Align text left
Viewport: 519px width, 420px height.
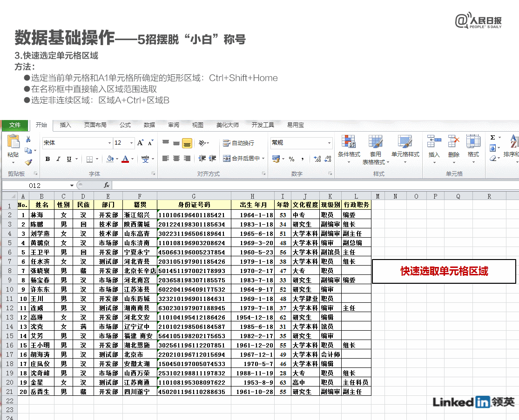pos(166,159)
